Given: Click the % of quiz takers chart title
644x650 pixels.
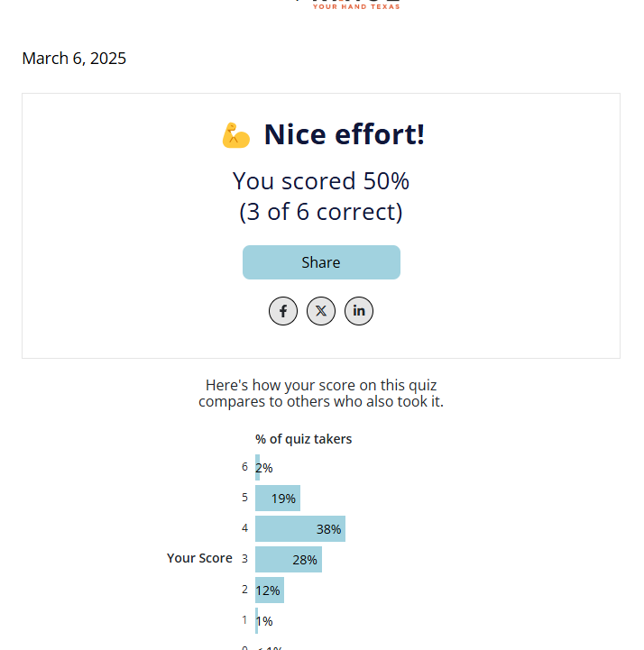Looking at the screenshot, I should coord(303,439).
